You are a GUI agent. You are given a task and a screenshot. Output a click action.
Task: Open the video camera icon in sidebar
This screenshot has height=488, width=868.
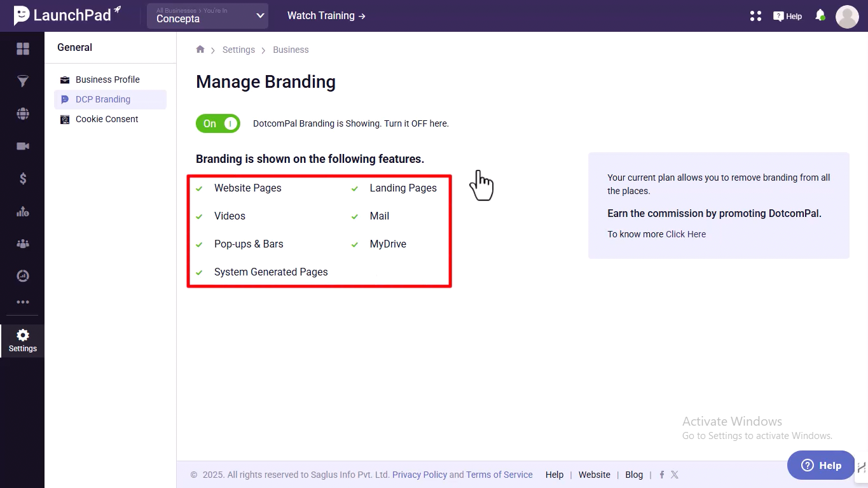point(23,146)
